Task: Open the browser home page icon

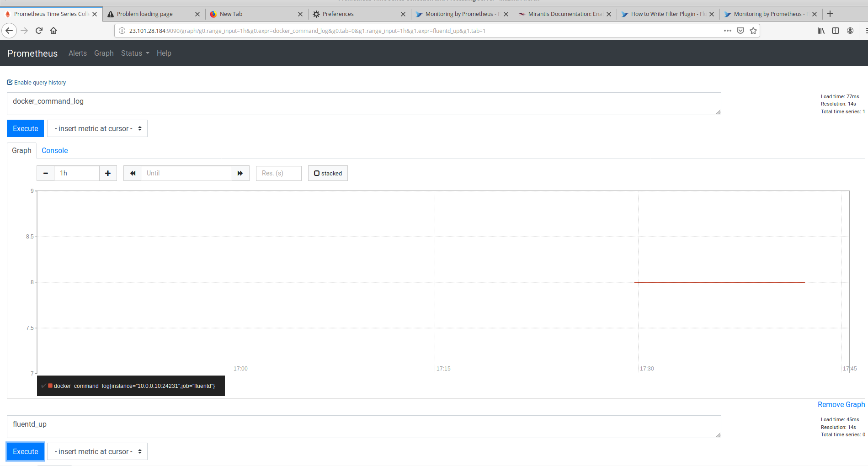Action: tap(53, 31)
